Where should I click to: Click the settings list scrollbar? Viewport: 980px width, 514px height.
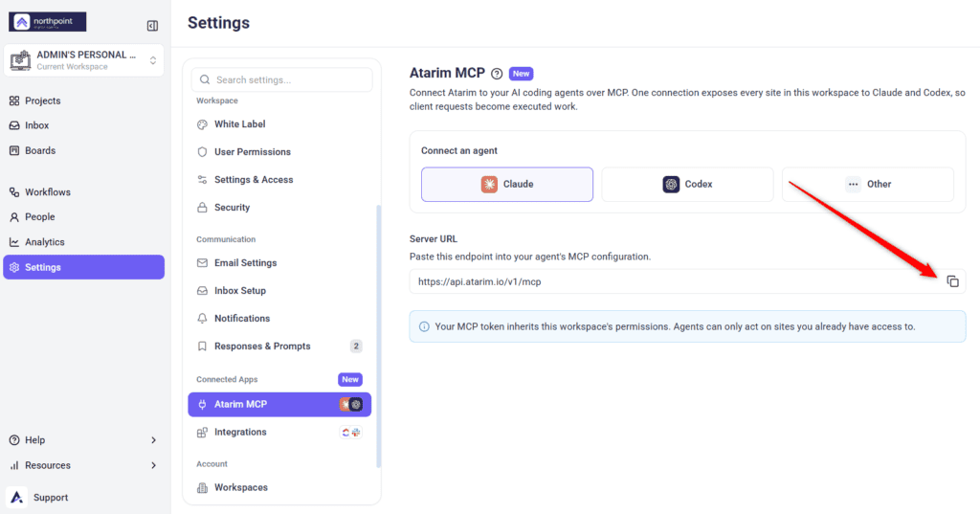pos(379,336)
